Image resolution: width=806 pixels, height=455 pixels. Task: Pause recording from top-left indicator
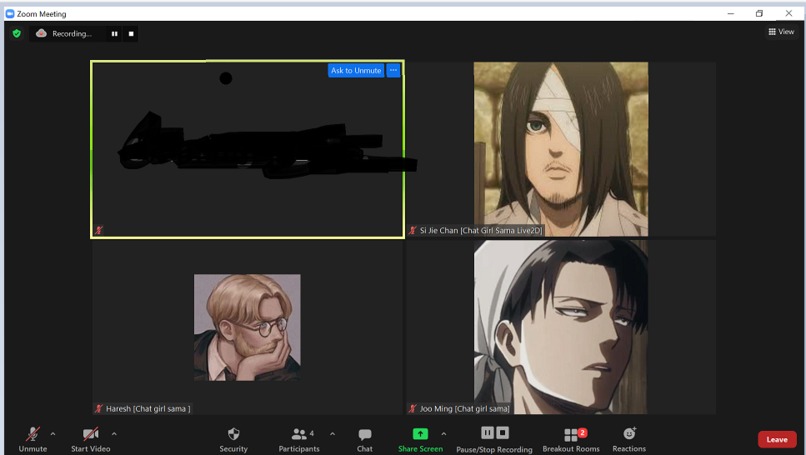tap(115, 34)
